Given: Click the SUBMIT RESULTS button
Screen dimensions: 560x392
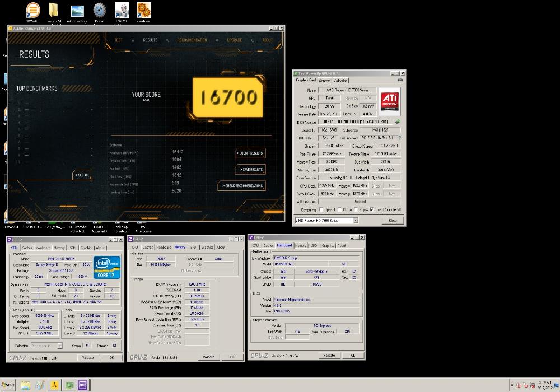Looking at the screenshot, I should tap(250, 153).
